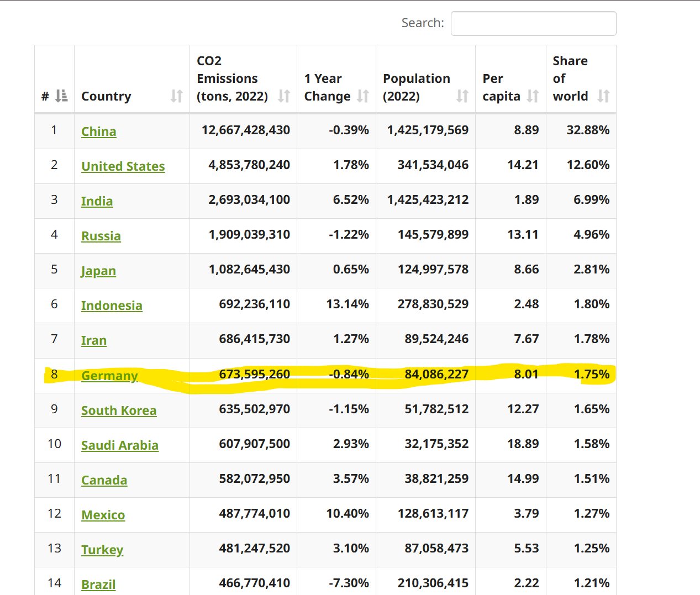Click the Per capita header text
Screen dimensions: 700x595
501,87
